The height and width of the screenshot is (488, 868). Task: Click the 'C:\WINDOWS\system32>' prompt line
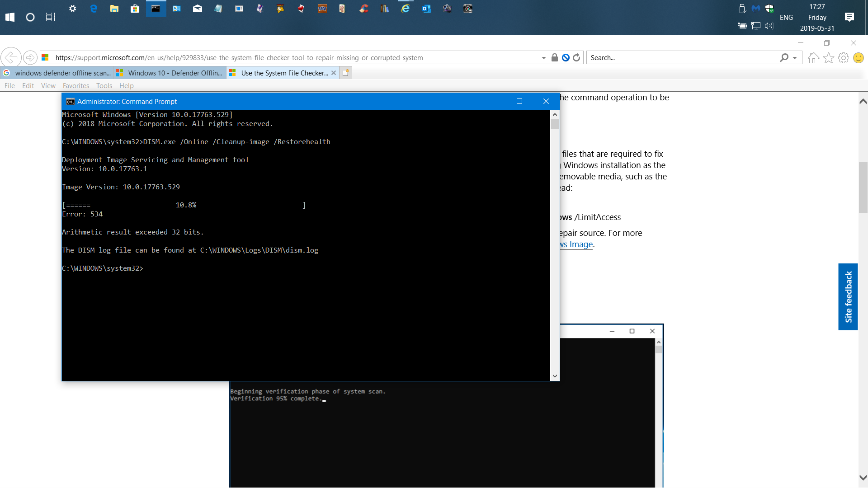tap(103, 268)
